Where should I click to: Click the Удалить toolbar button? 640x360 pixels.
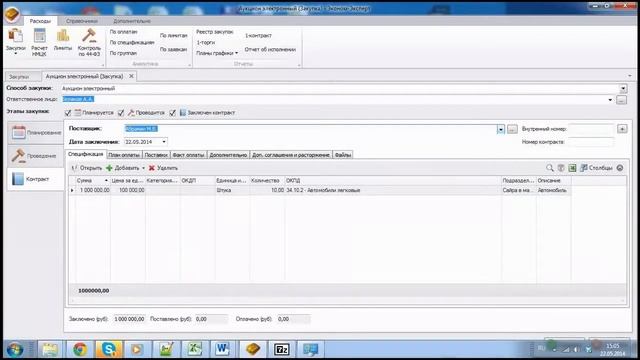coord(163,168)
